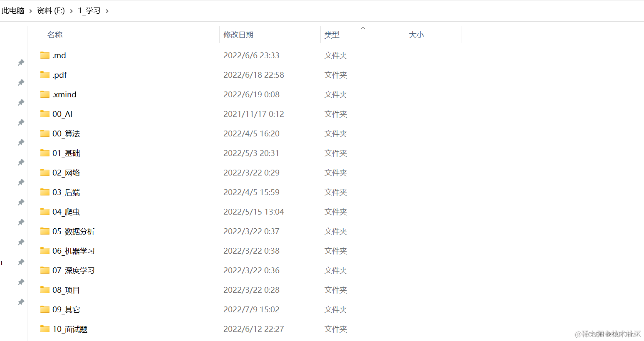644x341 pixels.
Task: Select the 00_AI folder icon
Action: click(45, 114)
